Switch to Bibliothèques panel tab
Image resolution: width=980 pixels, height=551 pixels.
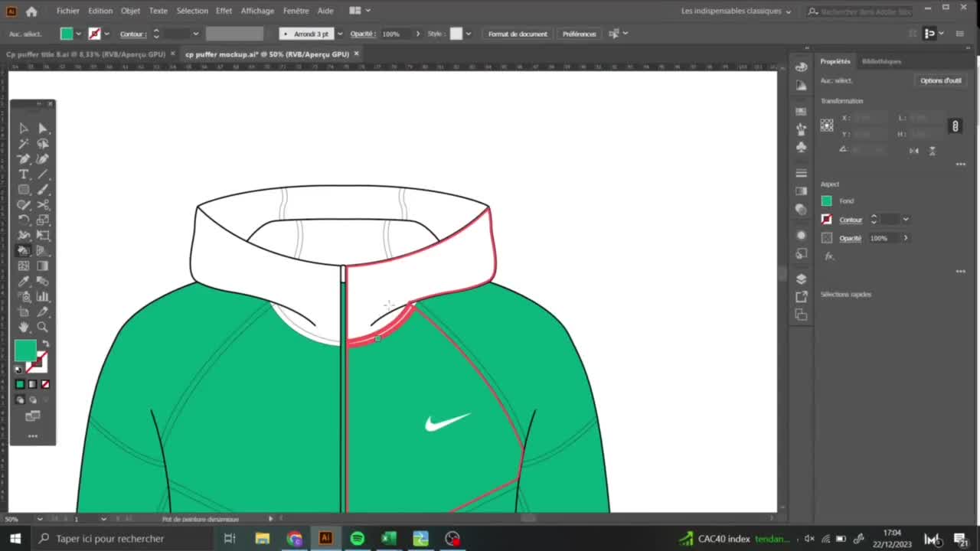[881, 61]
